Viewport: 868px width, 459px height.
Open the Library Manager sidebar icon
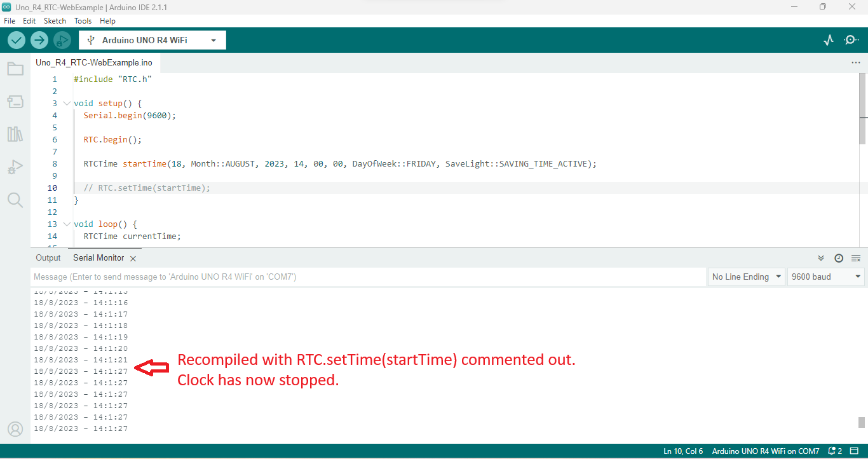click(x=15, y=134)
